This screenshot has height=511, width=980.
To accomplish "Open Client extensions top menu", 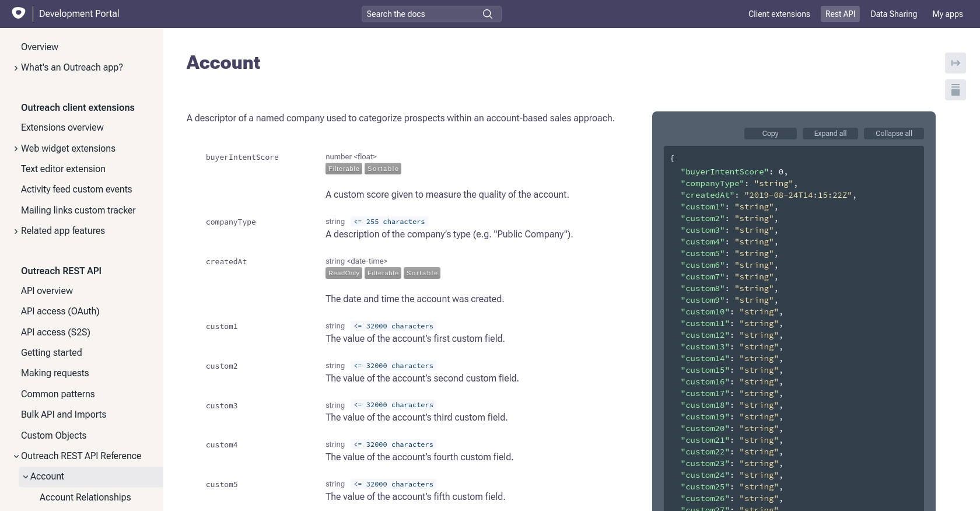I will pos(779,14).
